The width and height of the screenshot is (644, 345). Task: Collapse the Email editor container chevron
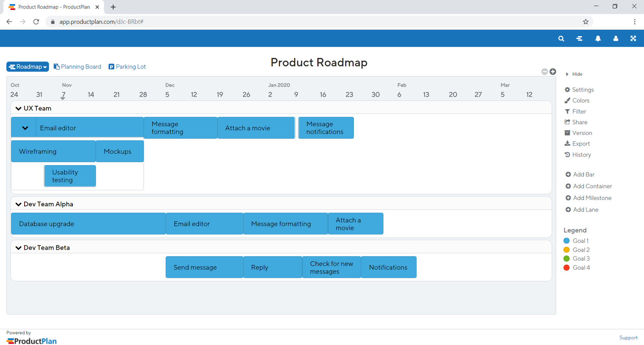tap(25, 128)
